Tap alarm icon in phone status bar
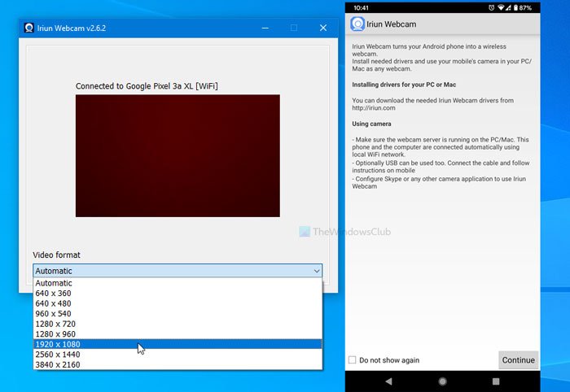The image size is (570, 392). point(492,7)
